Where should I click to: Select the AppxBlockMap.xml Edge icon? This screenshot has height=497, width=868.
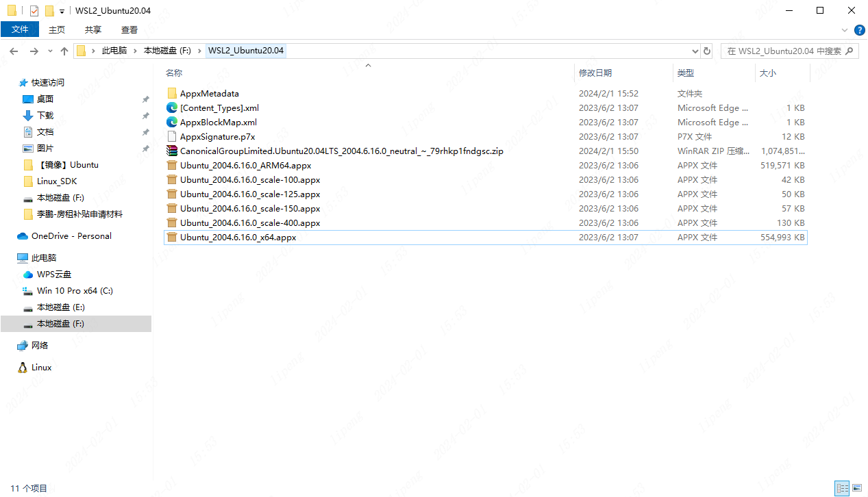pos(172,122)
